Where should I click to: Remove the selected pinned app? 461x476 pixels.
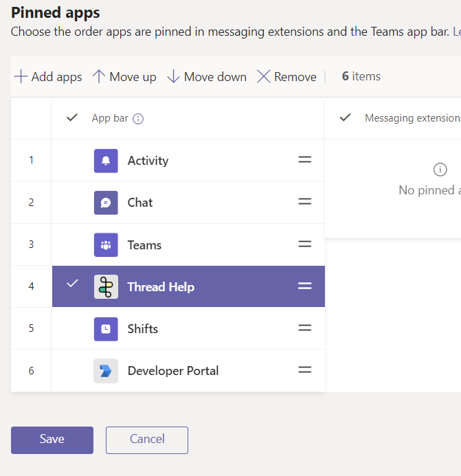(x=287, y=77)
